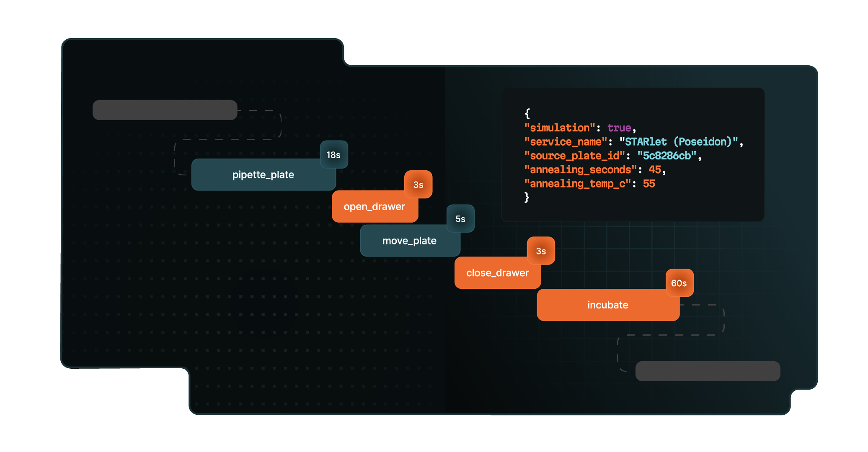Select the move_plate task block
The width and height of the screenshot is (868, 452).
(410, 241)
